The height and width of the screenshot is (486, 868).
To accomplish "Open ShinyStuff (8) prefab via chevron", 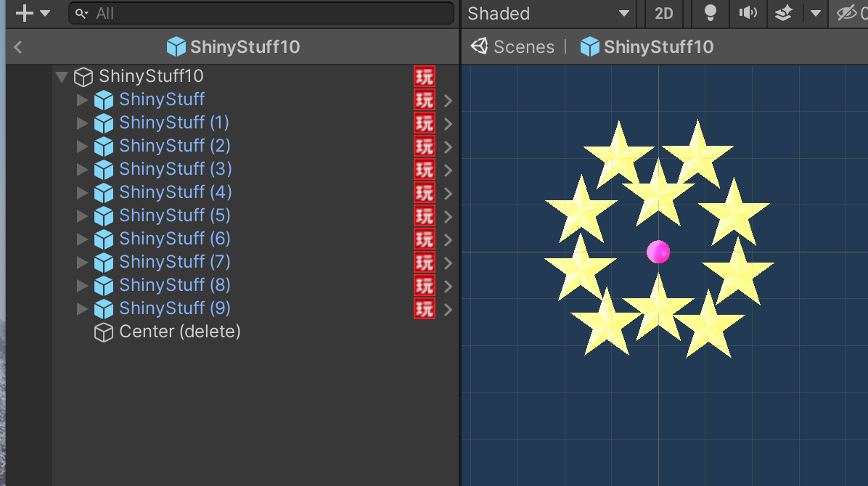I will point(449,287).
